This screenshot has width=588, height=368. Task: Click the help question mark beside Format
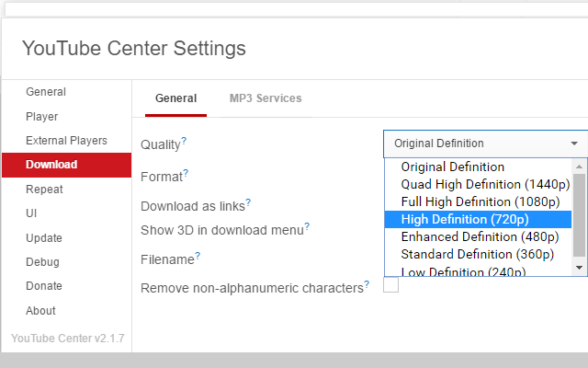tap(186, 173)
